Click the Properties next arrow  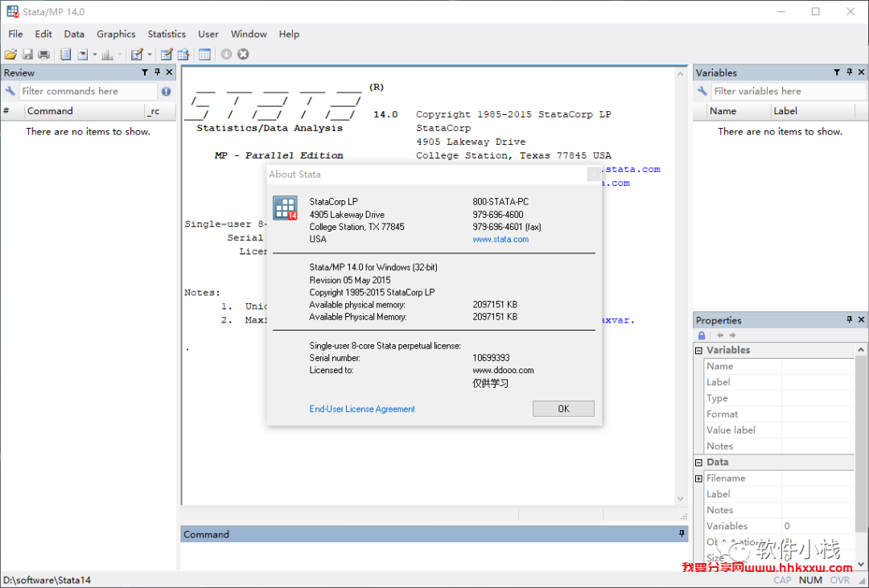[732, 335]
